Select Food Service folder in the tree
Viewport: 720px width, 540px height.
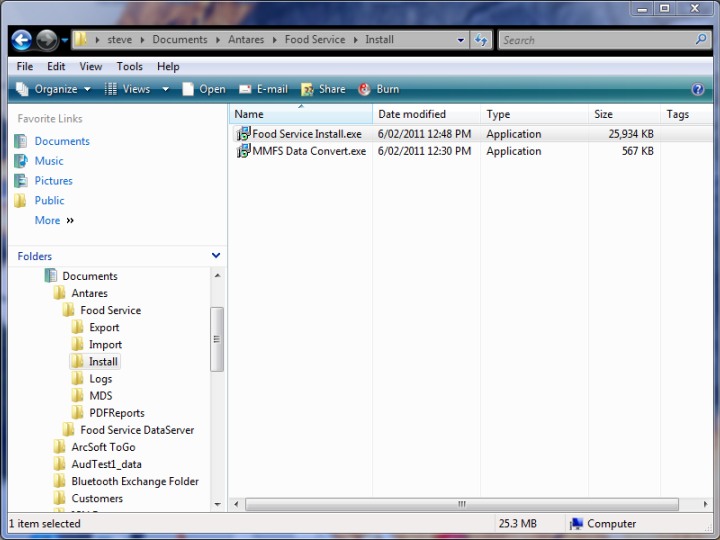(111, 310)
